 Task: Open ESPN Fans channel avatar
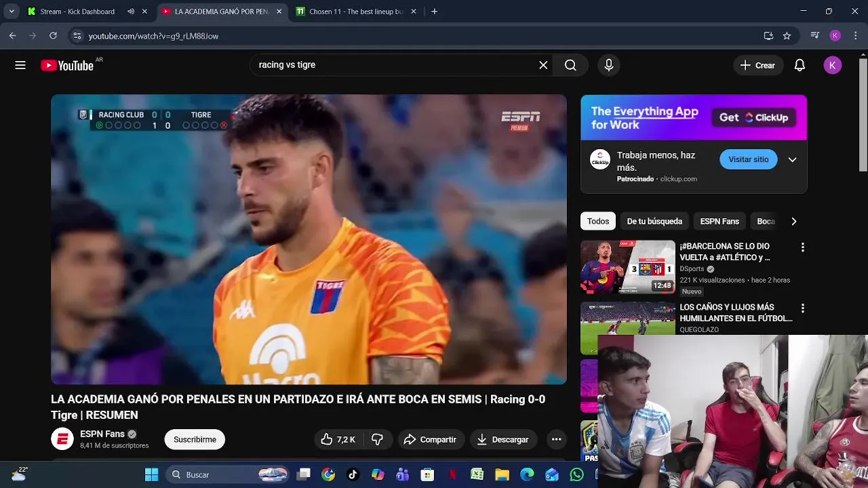[62, 439]
